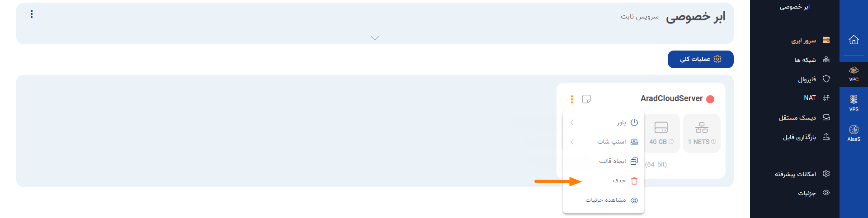This screenshot has width=868, height=218.
Task: Click the 1 NETS network tile
Action: coord(702,133)
